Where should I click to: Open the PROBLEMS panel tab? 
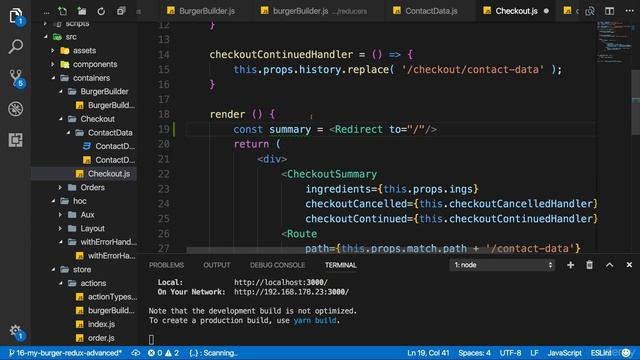[166, 265]
